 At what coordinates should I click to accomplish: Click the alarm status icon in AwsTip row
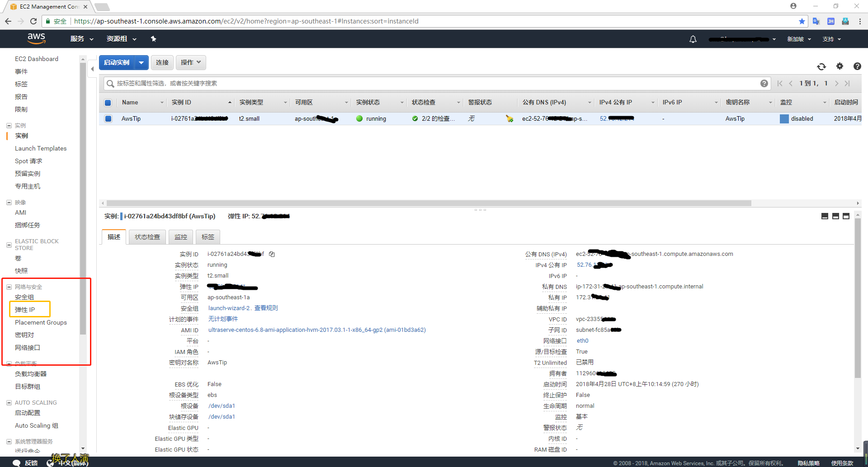coord(509,118)
